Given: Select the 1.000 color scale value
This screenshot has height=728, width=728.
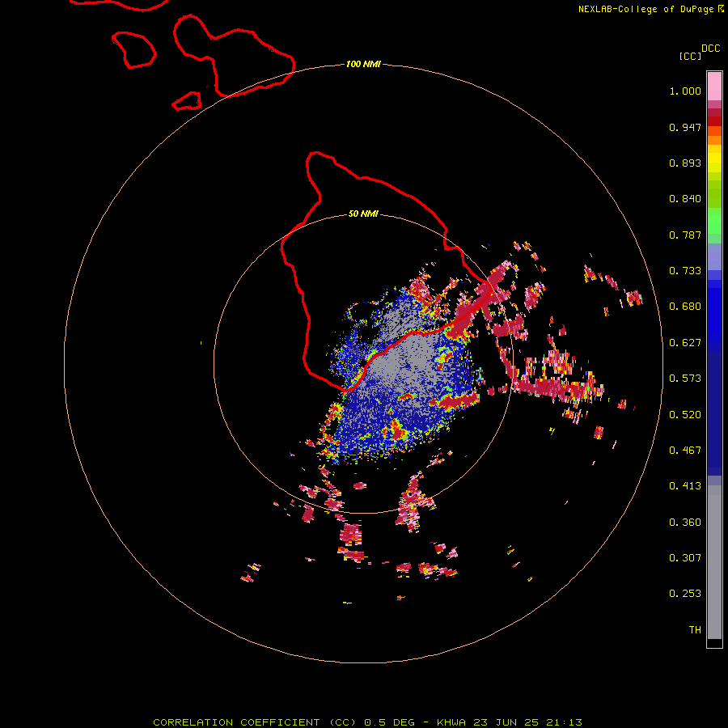Looking at the screenshot, I should [x=685, y=91].
